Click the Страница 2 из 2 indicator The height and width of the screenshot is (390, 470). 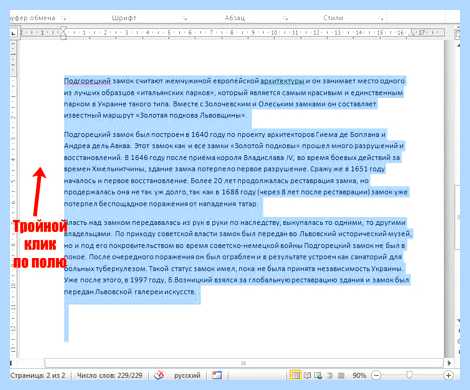click(38, 376)
